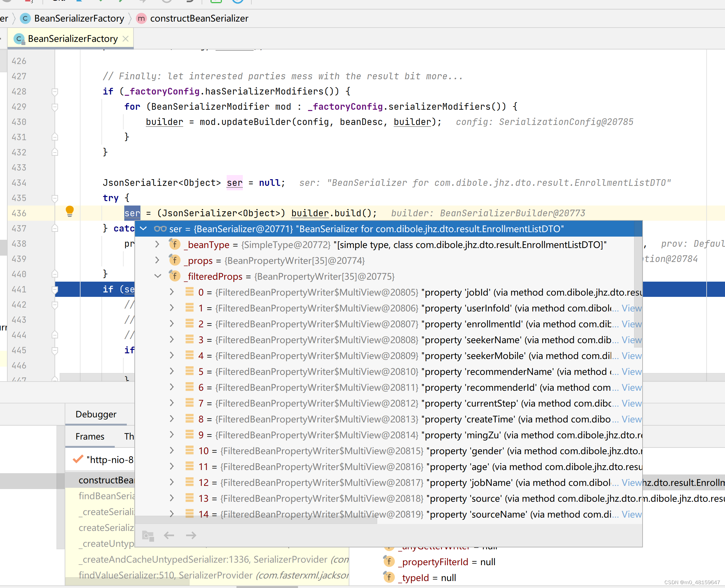Toggle the fold marker on line 441

[x=55, y=290]
